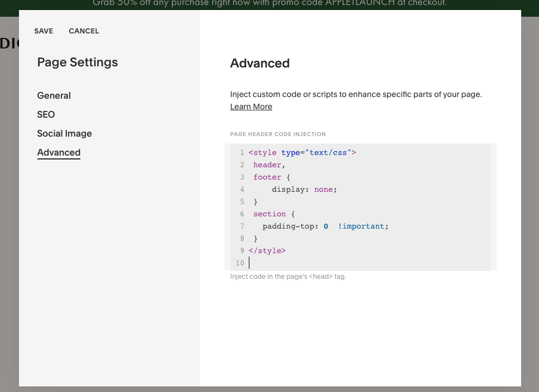Click the 'footer {' code line
Image resolution: width=539 pixels, height=392 pixels.
click(272, 177)
